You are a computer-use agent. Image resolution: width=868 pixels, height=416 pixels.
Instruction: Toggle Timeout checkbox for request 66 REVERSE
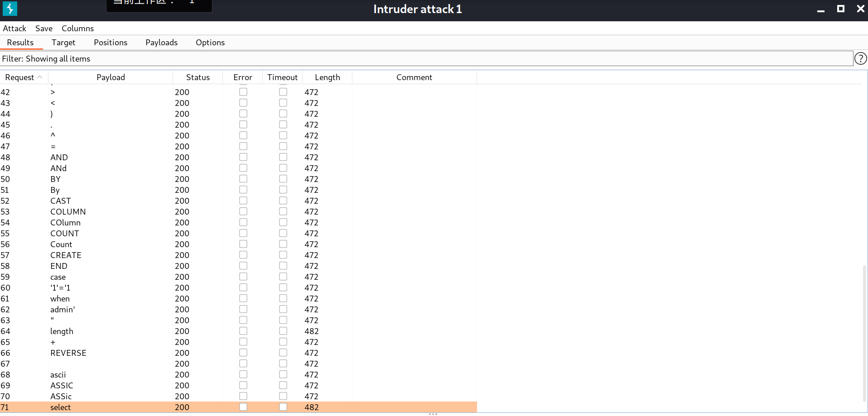tap(283, 353)
